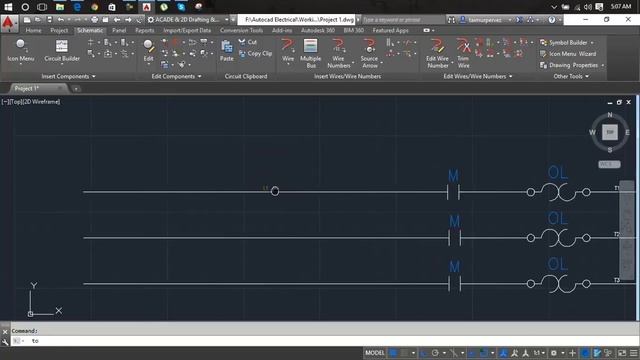Image resolution: width=640 pixels, height=360 pixels.
Task: Switch to the Panel ribbon tab
Action: (119, 31)
